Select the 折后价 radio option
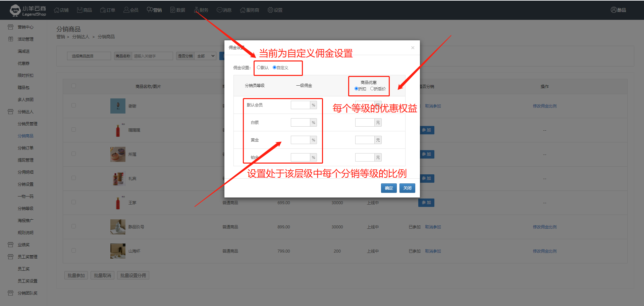This screenshot has width=644, height=306. point(372,89)
